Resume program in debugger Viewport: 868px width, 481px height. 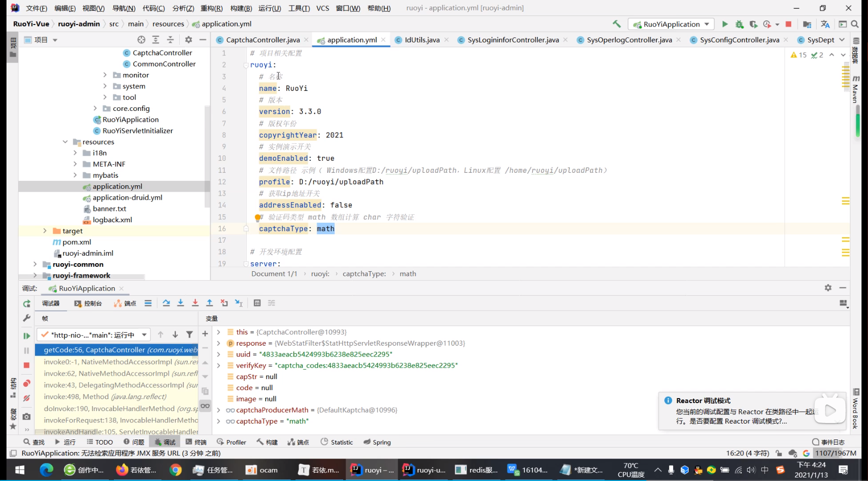(26, 336)
